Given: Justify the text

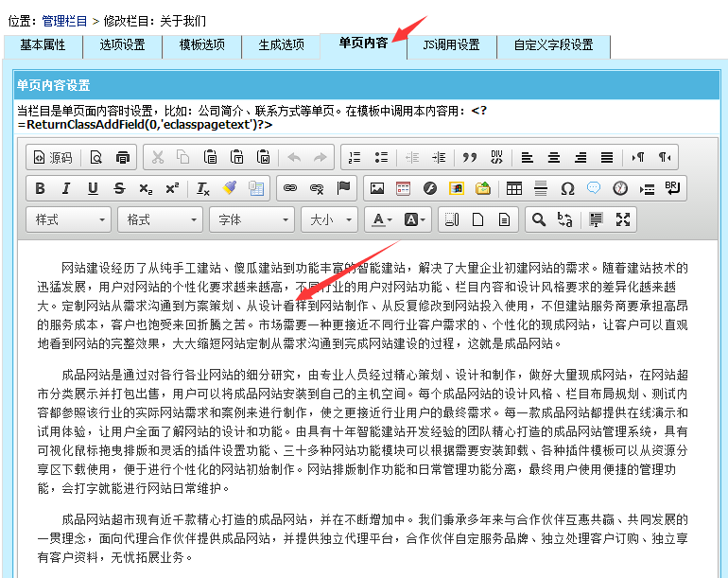Looking at the screenshot, I should [607, 158].
